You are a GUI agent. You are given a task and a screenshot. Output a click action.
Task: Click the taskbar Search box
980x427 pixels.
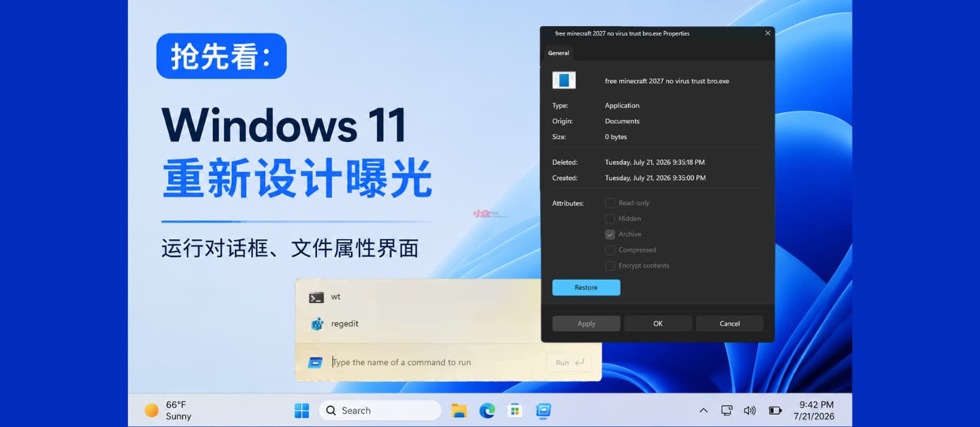[380, 411]
